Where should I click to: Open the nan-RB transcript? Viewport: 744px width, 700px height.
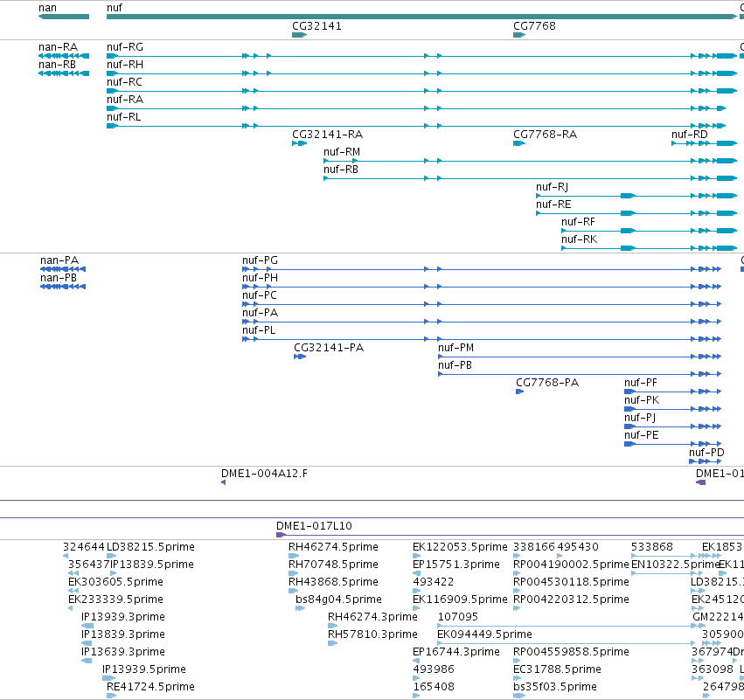coord(58,65)
